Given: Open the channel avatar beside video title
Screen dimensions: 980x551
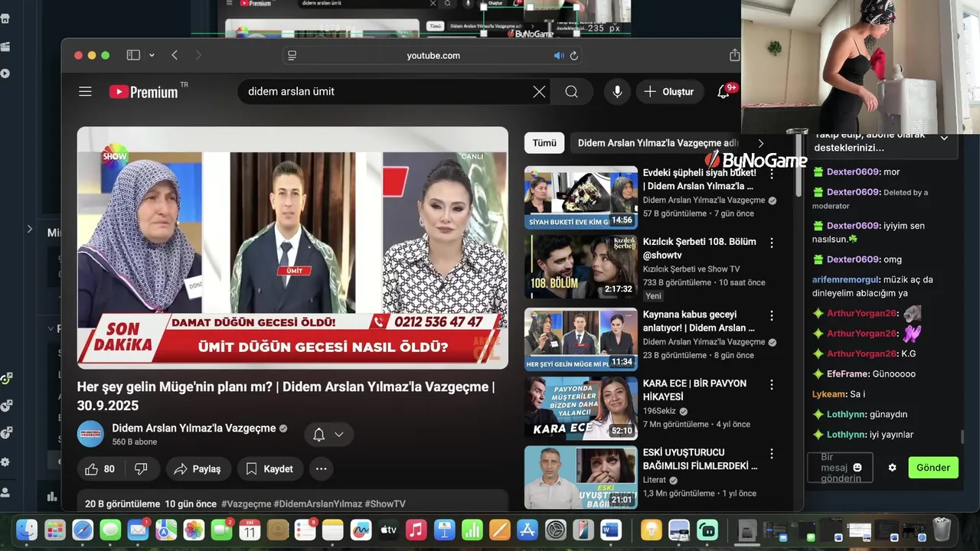Looking at the screenshot, I should [x=90, y=434].
